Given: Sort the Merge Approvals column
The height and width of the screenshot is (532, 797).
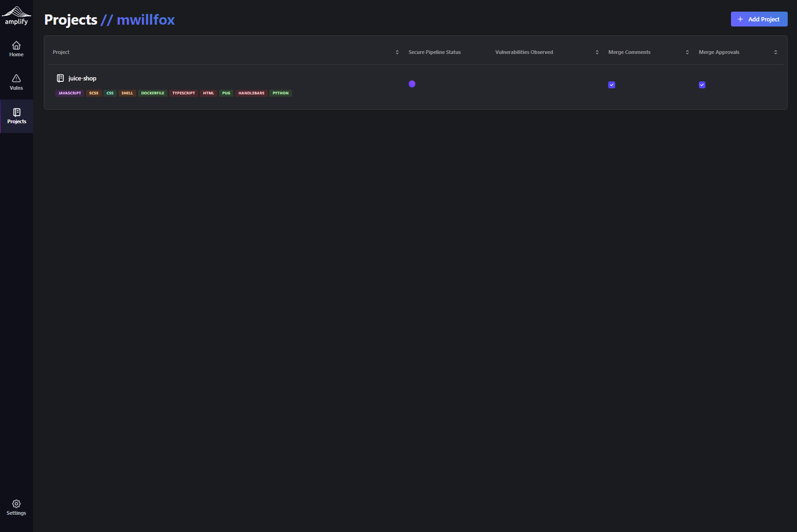Looking at the screenshot, I should pyautogui.click(x=775, y=52).
